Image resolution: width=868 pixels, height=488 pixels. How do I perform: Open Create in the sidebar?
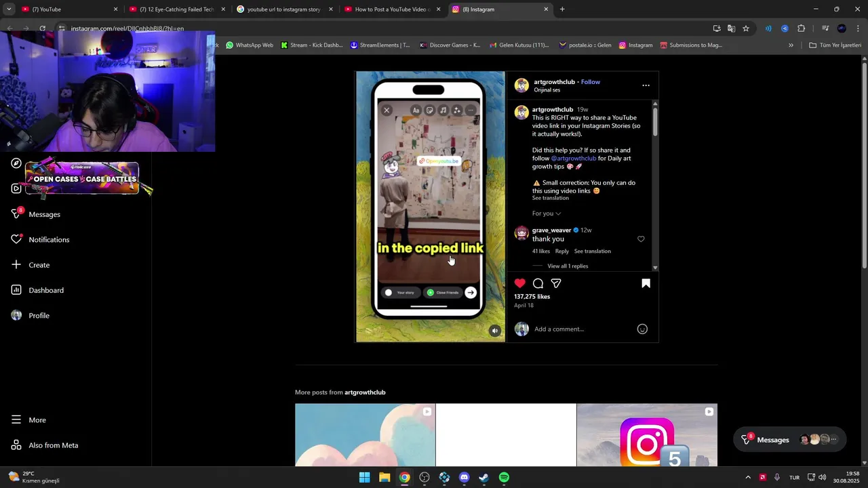pos(39,265)
